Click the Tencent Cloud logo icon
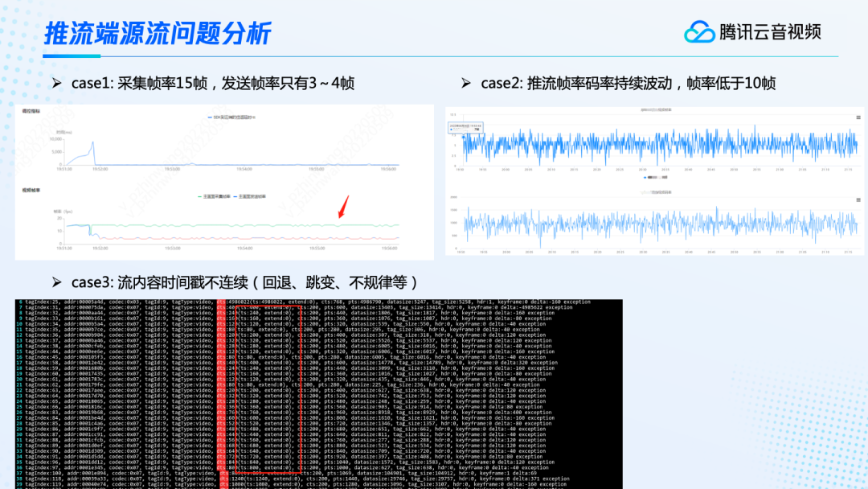This screenshot has height=489, width=868. point(699,32)
